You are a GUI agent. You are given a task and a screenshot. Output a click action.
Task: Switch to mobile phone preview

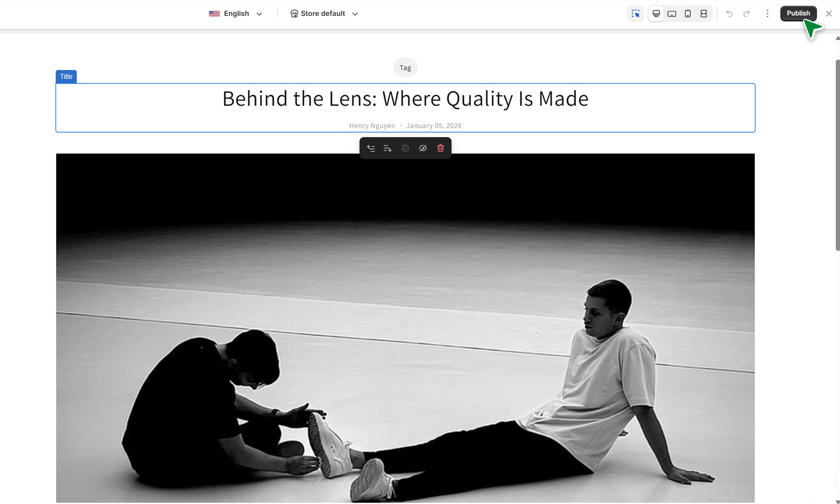(688, 13)
